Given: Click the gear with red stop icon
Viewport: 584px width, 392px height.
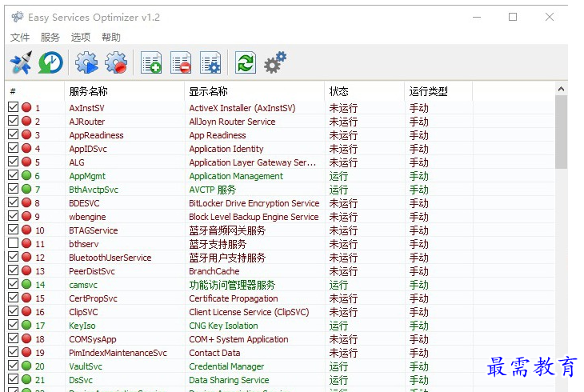Looking at the screenshot, I should click(117, 63).
